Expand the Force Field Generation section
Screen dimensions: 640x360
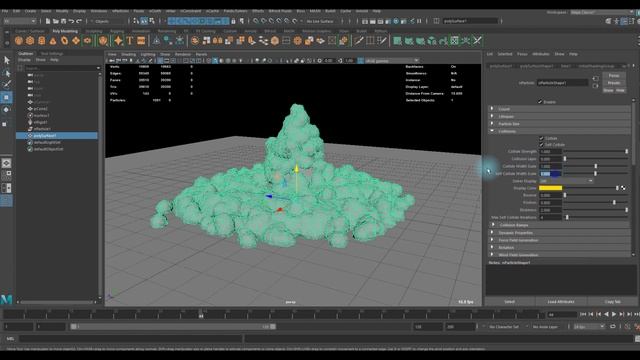click(x=559, y=240)
